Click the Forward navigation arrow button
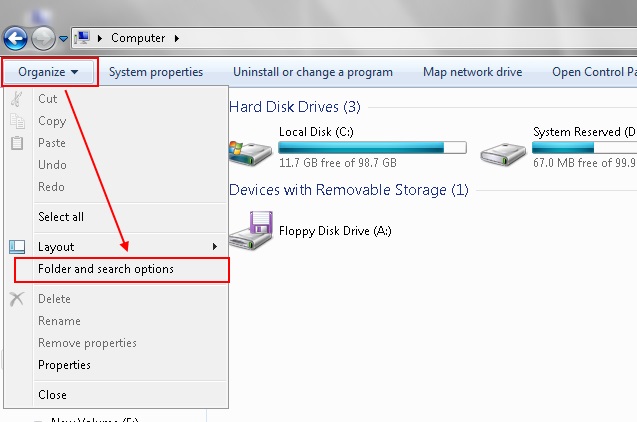The width and height of the screenshot is (637, 422). 44,39
